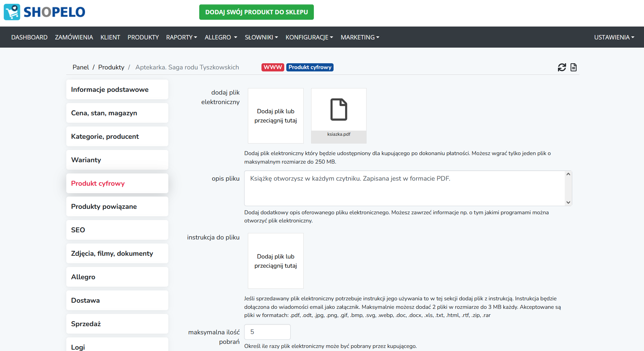This screenshot has width=644, height=351.
Task: Select Produkty in the top menu
Action: (143, 37)
